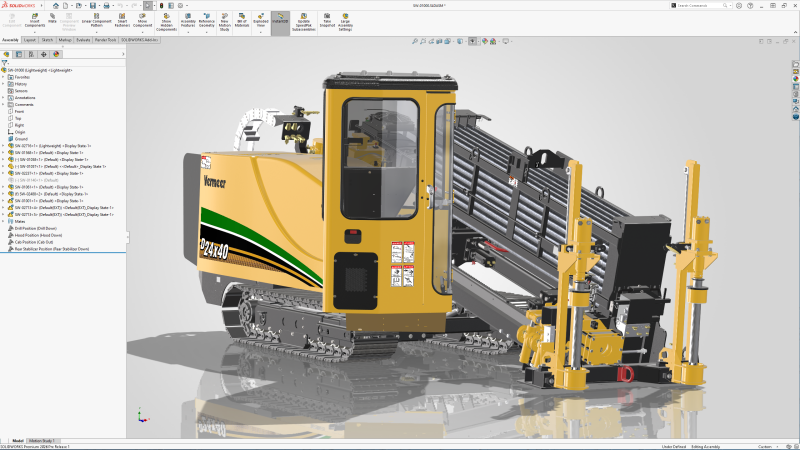Click the Search Commands field
Screen dimensions: 800x450
pyautogui.click(x=700, y=6)
